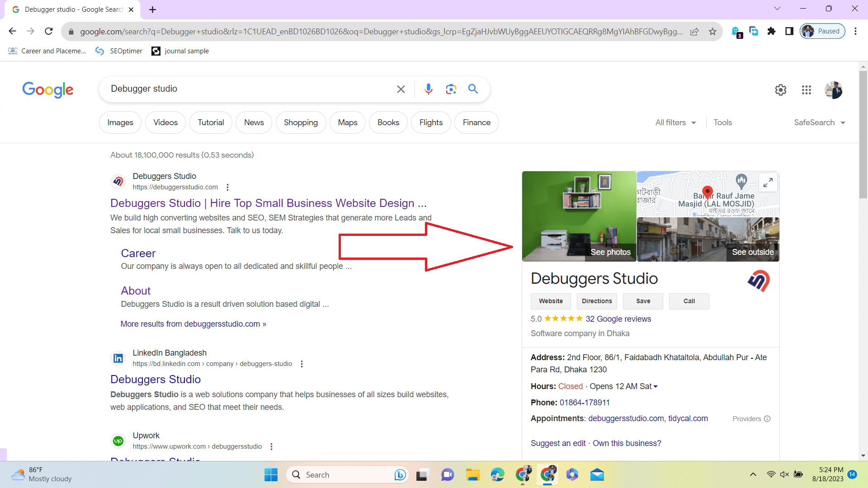Open the quick settings gear
The image size is (868, 488).
(781, 90)
